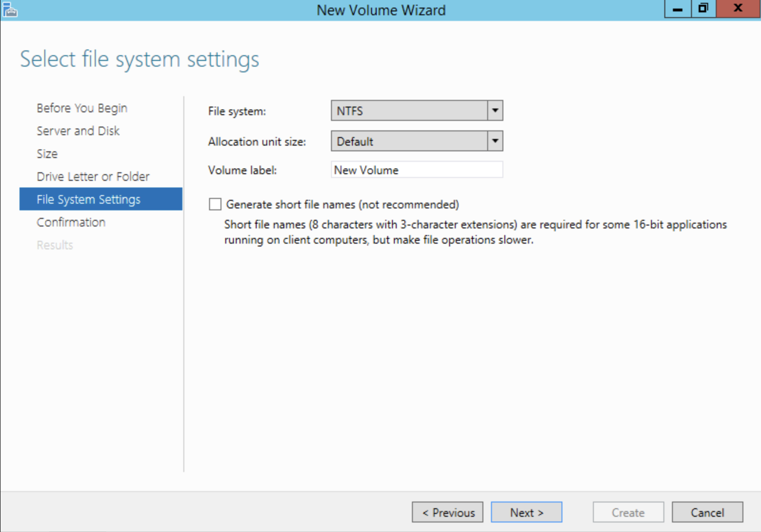Enable Generate short file names checkbox
The width and height of the screenshot is (761, 532).
(215, 205)
